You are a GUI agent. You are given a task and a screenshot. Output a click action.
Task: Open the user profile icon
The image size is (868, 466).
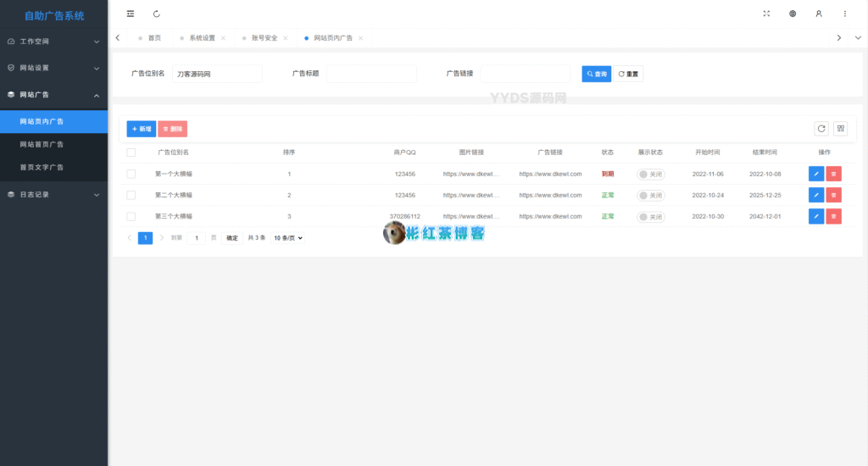click(819, 14)
